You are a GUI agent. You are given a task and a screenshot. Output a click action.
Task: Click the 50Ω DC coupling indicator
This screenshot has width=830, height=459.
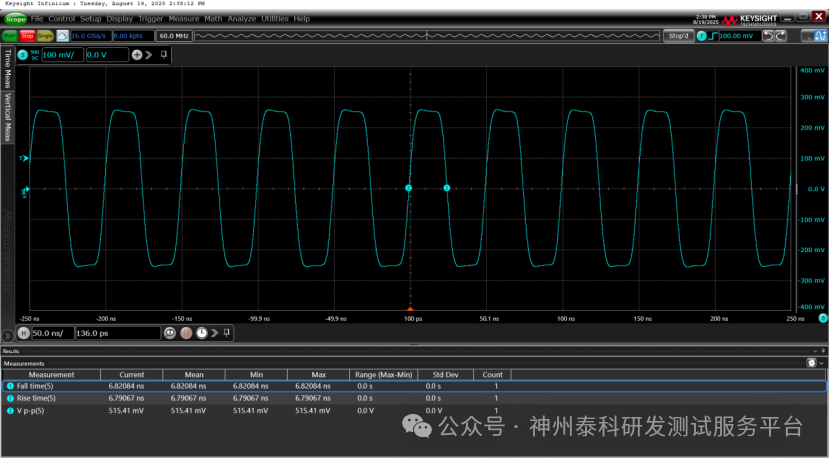[35, 55]
